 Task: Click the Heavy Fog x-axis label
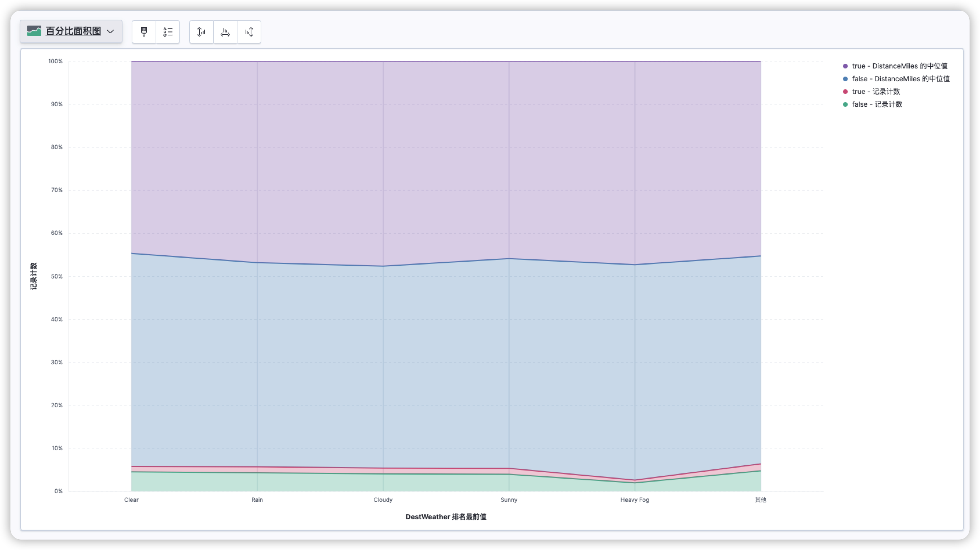coord(635,500)
